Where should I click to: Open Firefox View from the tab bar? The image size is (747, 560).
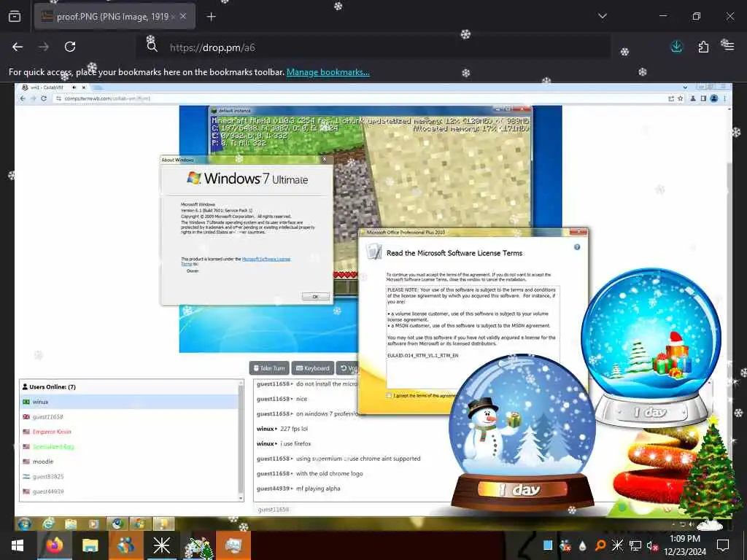(x=15, y=16)
